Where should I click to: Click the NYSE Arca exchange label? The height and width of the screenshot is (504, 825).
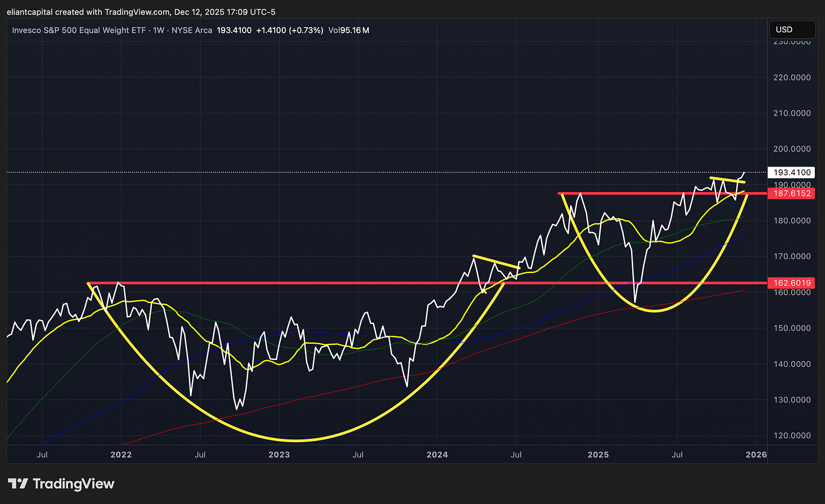coord(192,30)
